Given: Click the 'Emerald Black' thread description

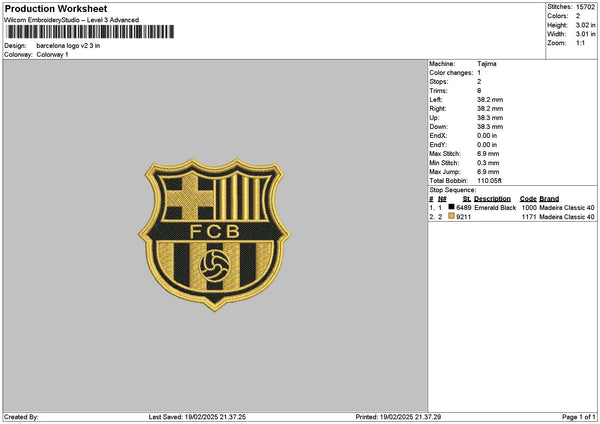Looking at the screenshot, I should 495,208.
